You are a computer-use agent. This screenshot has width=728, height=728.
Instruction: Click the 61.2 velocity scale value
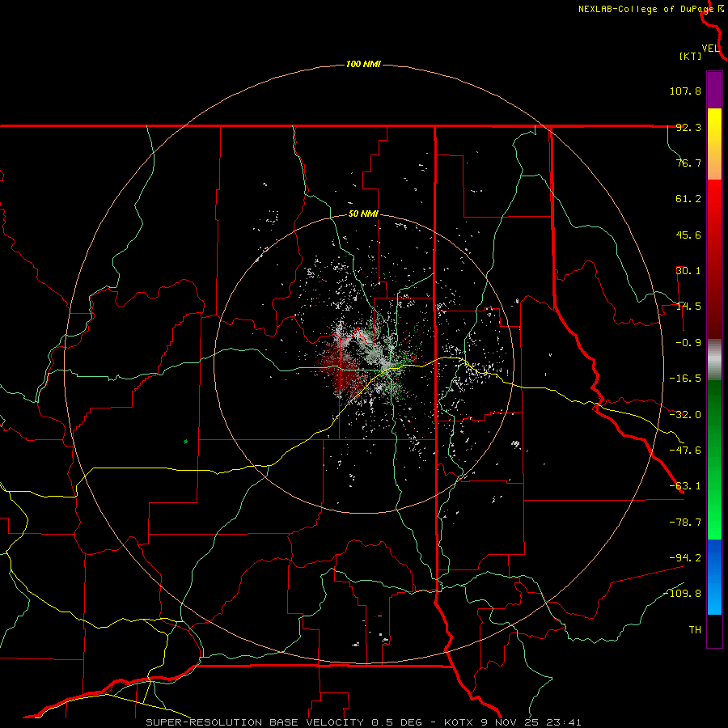coord(688,199)
